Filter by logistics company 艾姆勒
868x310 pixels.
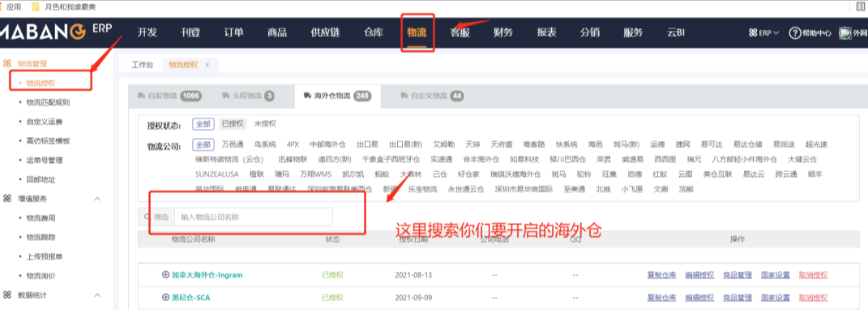pyautogui.click(x=444, y=144)
